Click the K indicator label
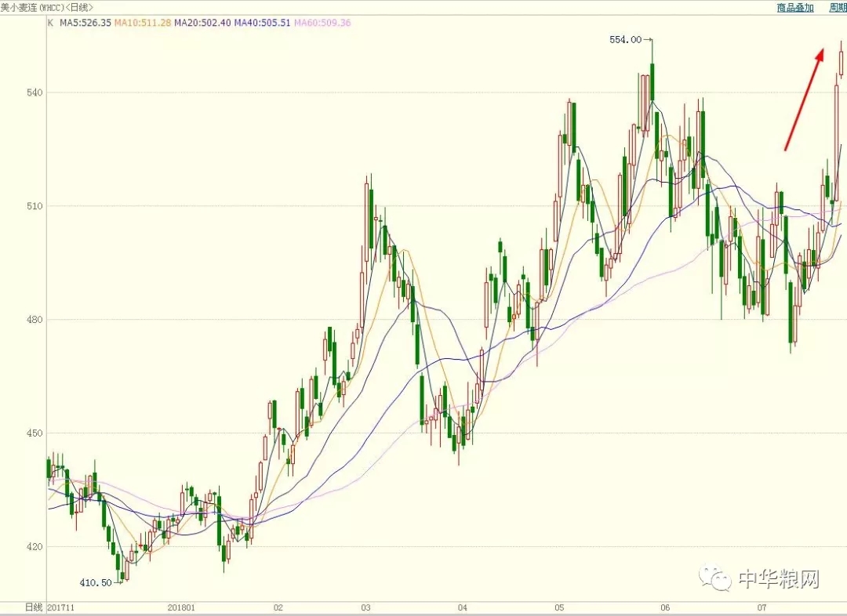Viewport: 847px width, 616px height. pyautogui.click(x=51, y=23)
